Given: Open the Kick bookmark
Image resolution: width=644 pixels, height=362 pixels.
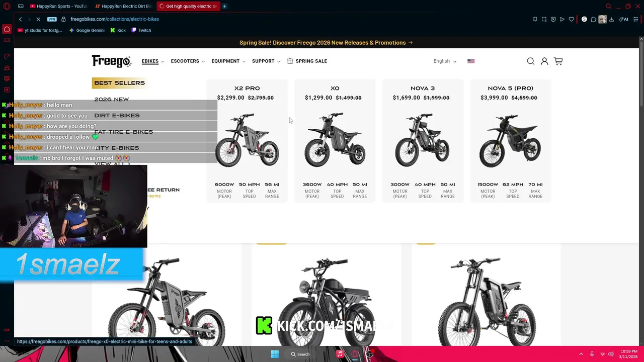Looking at the screenshot, I should tap(118, 30).
